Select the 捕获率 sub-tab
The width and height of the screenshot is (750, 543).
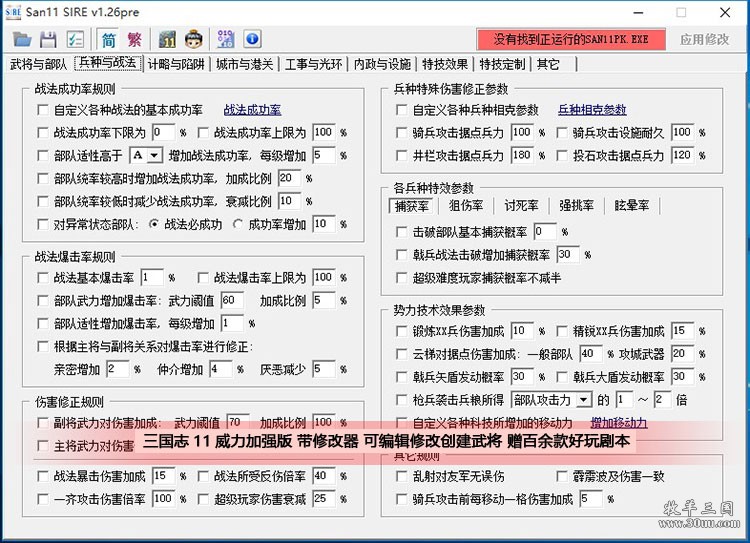pos(411,206)
